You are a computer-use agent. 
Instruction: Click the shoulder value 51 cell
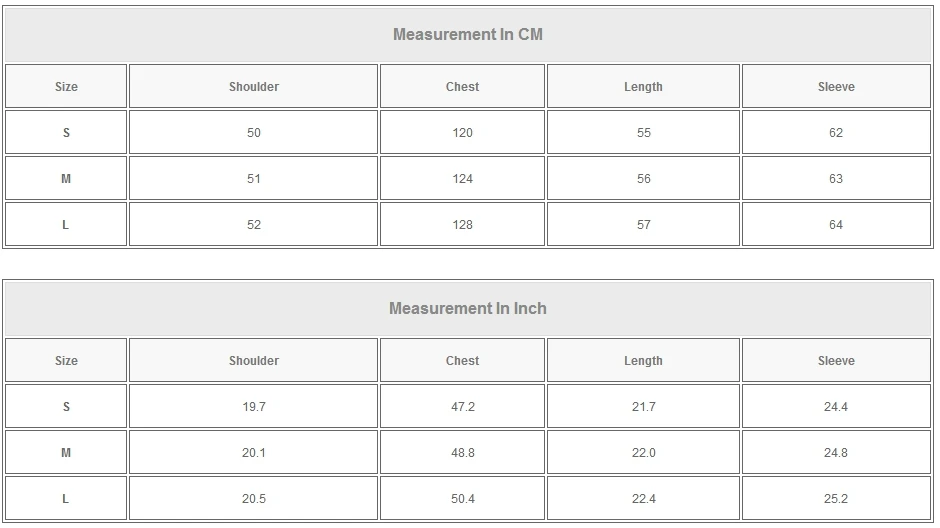tap(254, 179)
